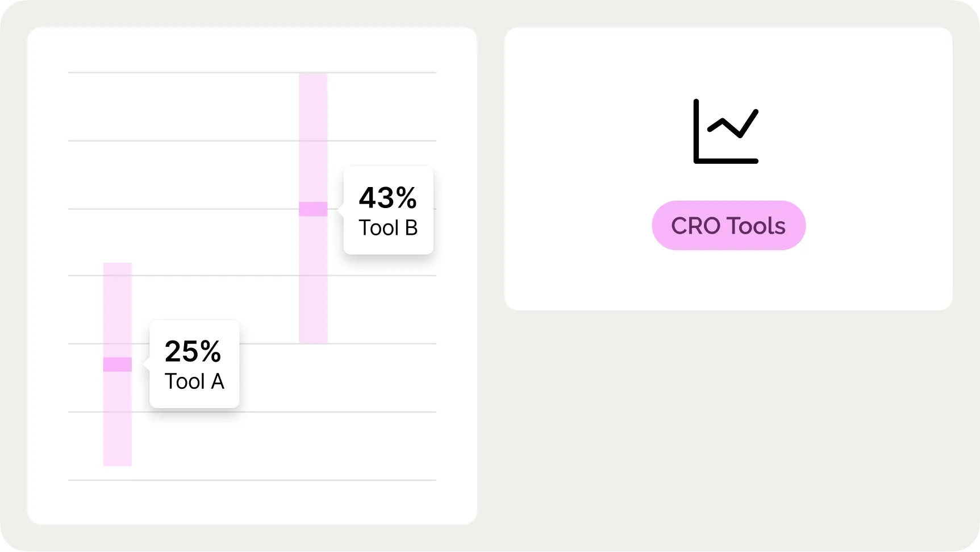Viewport: 980px width, 552px height.
Task: Click Tool B's dark pink median marker
Action: tap(313, 209)
